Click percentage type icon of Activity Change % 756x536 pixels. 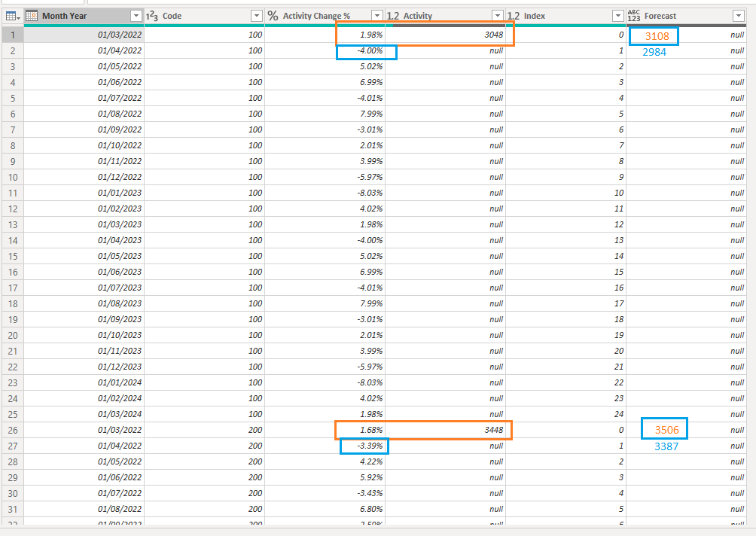(x=273, y=16)
